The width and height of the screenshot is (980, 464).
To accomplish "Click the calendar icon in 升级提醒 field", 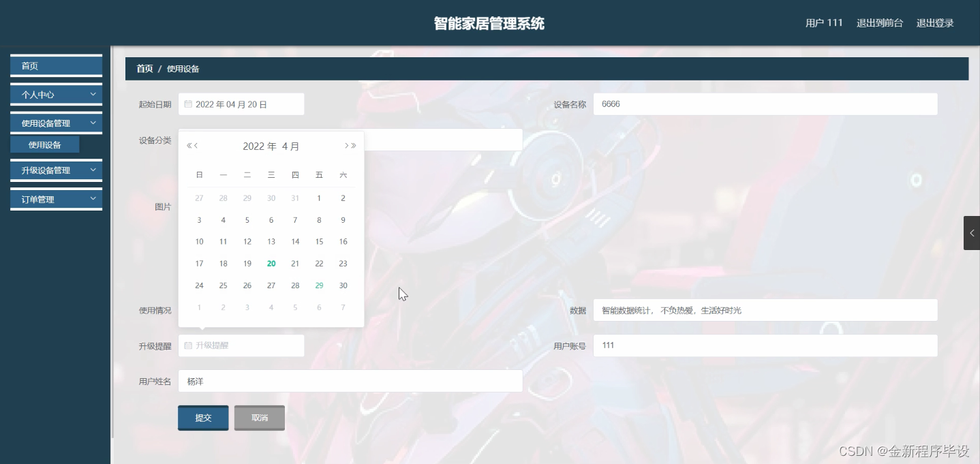I will pyautogui.click(x=189, y=345).
